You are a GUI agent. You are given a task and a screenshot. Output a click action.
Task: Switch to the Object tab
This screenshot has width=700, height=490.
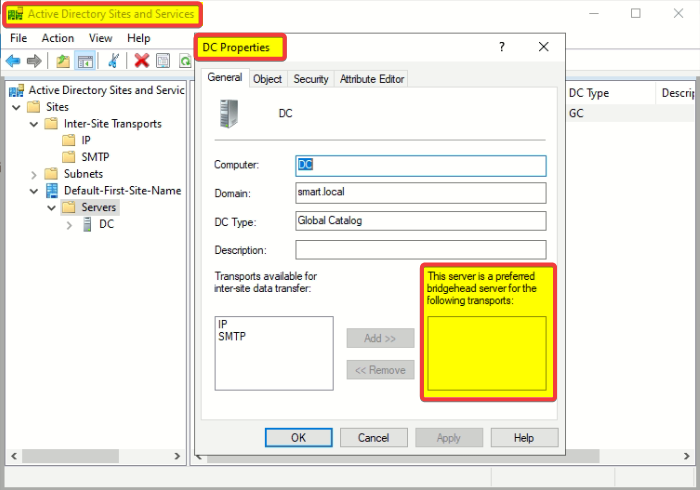[x=267, y=79]
